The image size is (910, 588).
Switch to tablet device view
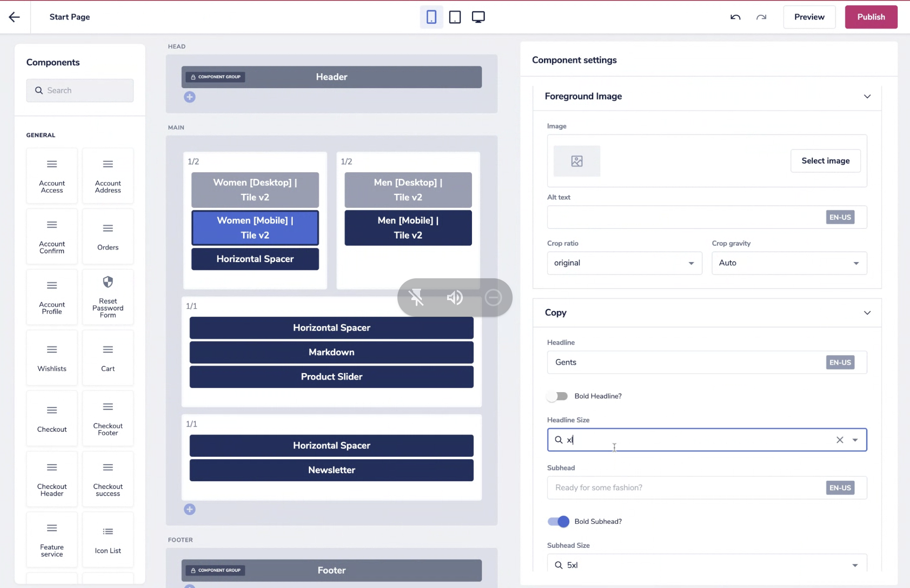[x=455, y=17]
